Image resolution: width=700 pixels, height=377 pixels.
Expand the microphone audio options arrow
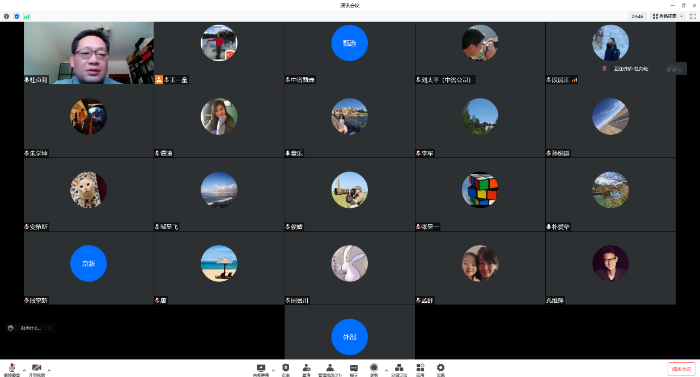24,370
